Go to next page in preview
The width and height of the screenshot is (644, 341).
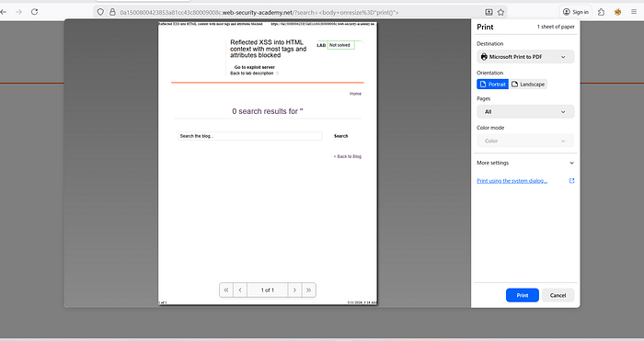point(294,290)
